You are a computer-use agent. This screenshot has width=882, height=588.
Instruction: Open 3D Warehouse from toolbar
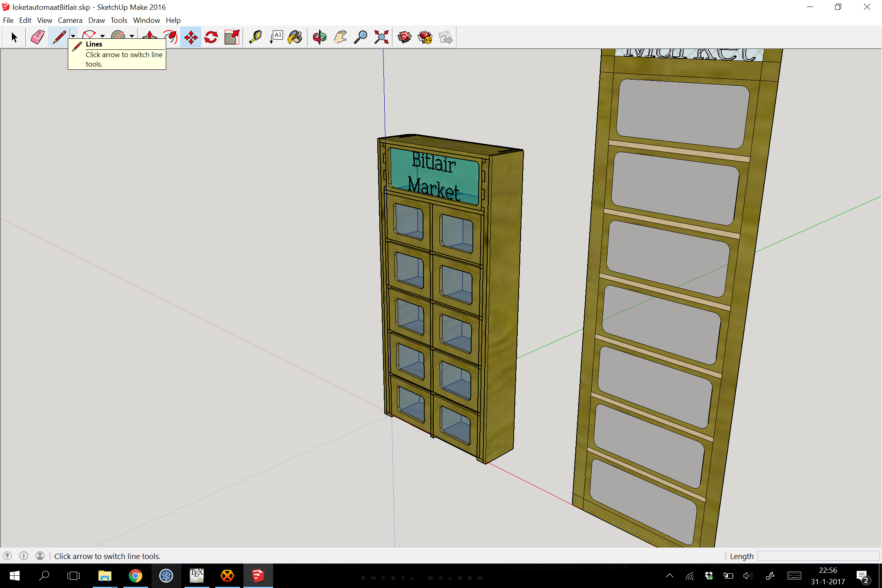point(405,38)
